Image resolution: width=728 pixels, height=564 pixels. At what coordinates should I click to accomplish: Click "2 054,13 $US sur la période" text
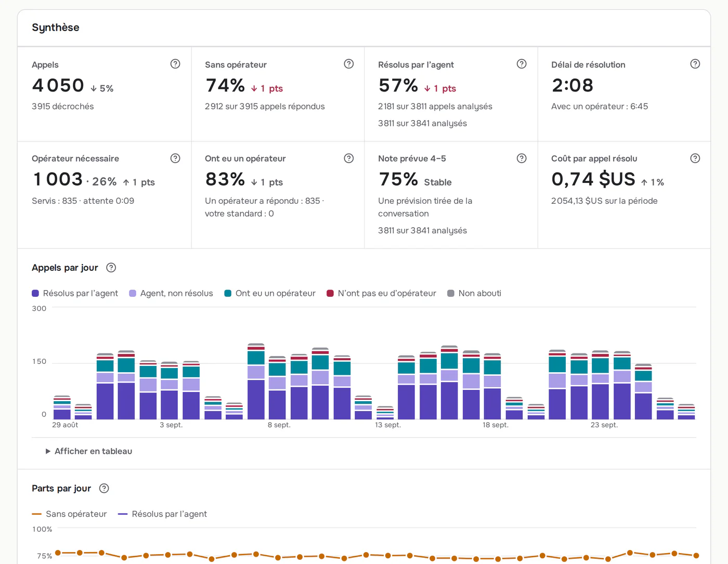tap(604, 201)
